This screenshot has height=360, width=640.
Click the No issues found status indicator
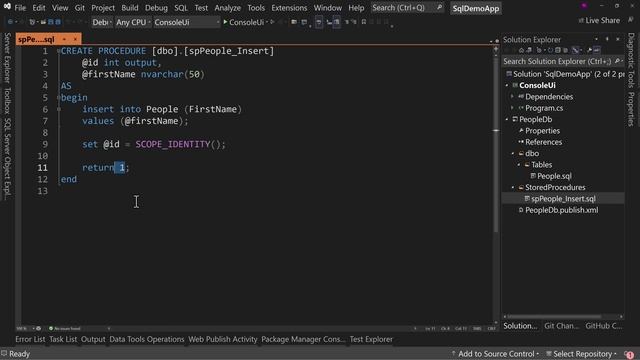tap(64, 329)
